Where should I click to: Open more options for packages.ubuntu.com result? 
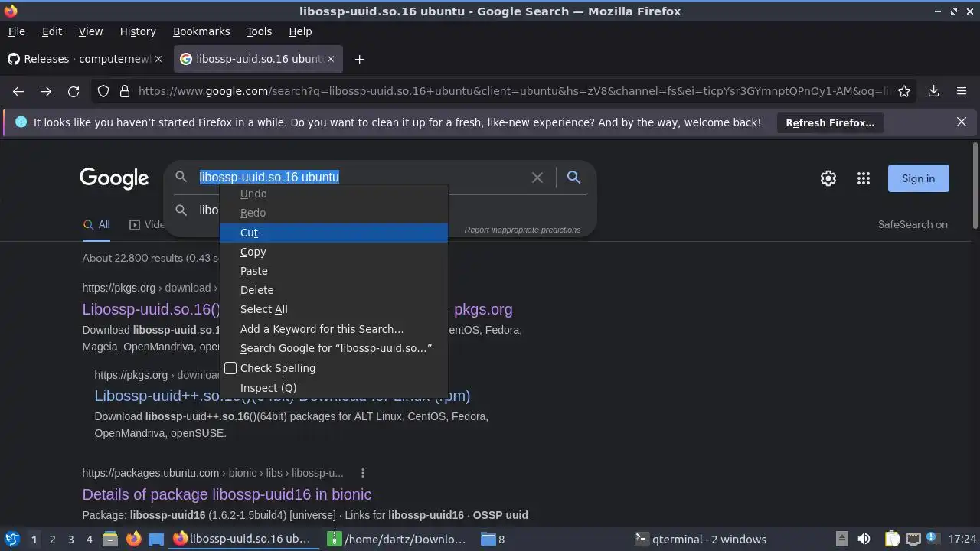point(363,473)
